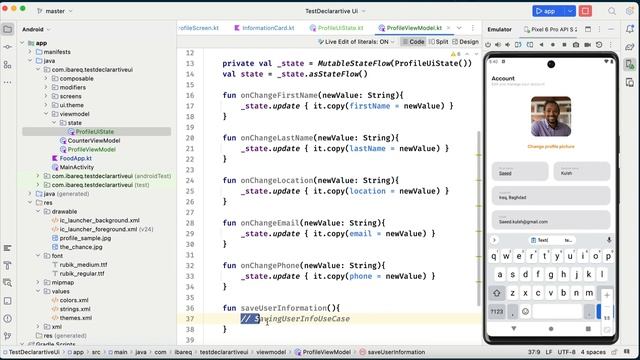Stop the running app red square
Screen dimensions: 640x360
pyautogui.click(x=585, y=11)
